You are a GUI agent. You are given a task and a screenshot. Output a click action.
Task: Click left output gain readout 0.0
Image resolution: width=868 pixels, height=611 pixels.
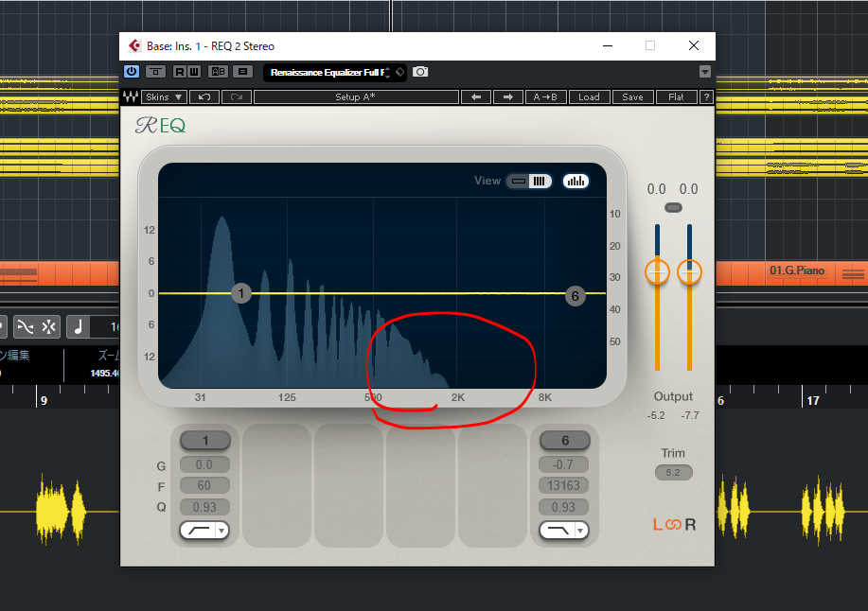tap(657, 189)
